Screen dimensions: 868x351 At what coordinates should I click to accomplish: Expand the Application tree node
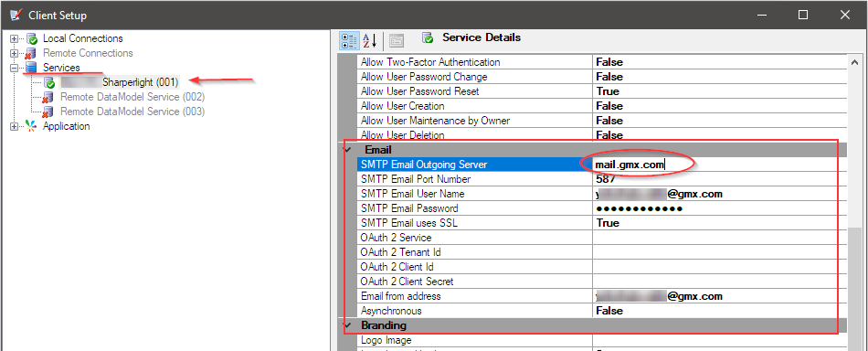(x=15, y=126)
